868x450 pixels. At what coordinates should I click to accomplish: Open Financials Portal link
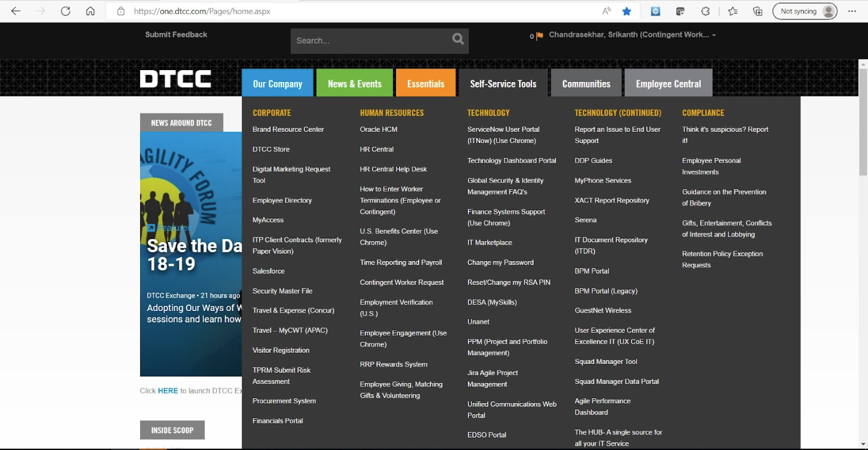[x=278, y=421]
